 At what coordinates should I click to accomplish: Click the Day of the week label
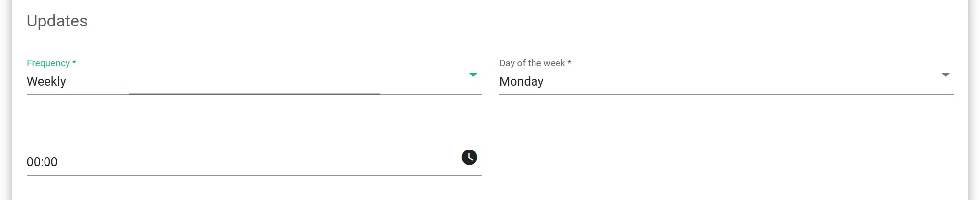pos(532,63)
